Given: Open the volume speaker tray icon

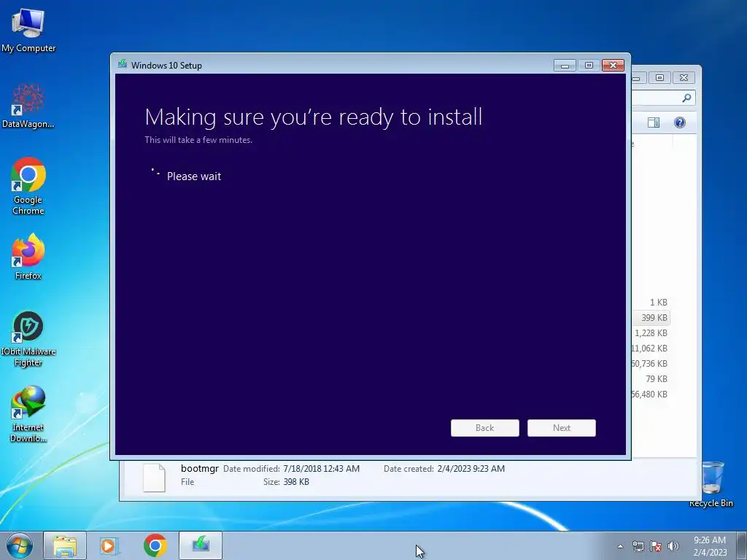Looking at the screenshot, I should tap(673, 546).
